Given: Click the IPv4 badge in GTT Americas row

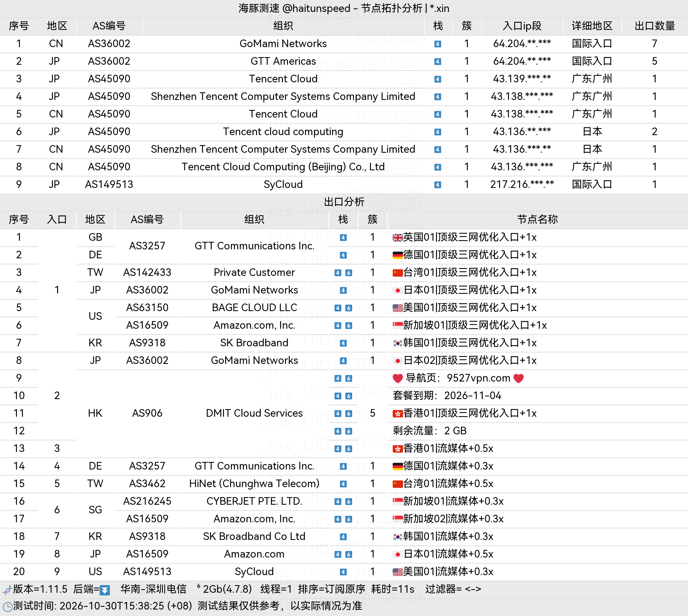Looking at the screenshot, I should pyautogui.click(x=438, y=62).
